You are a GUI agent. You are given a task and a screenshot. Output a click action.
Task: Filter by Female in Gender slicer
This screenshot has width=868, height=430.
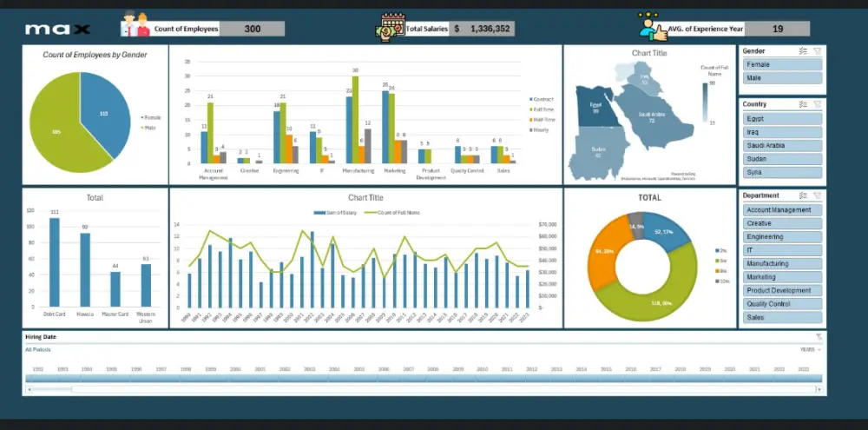tap(782, 64)
